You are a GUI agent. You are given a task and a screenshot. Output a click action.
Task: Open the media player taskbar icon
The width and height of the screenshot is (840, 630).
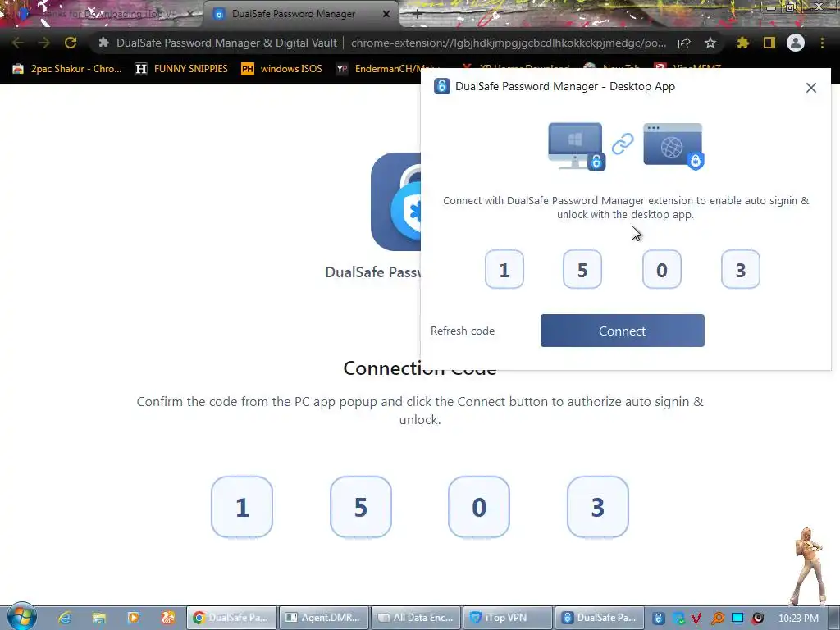click(134, 618)
